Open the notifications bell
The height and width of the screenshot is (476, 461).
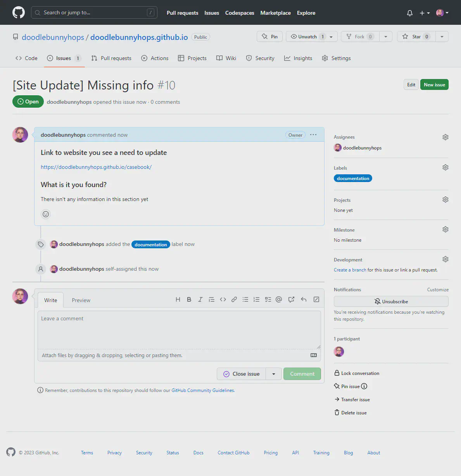click(x=409, y=13)
